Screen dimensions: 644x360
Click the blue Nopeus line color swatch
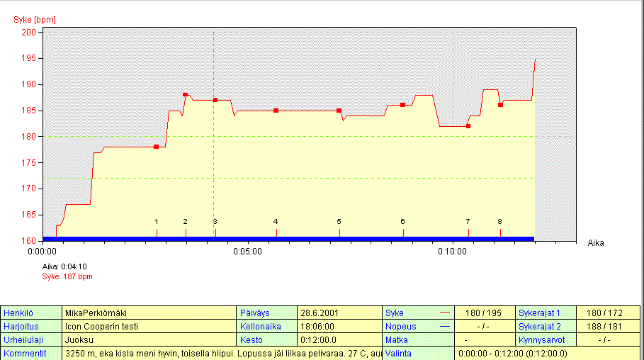click(445, 327)
